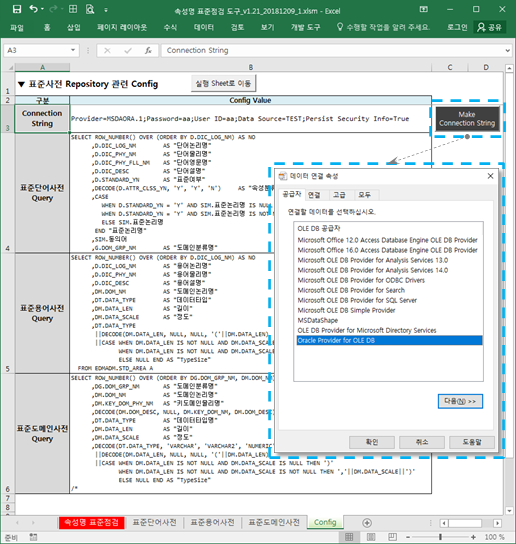Click the Select All corner triangle
The image size is (516, 544).
tap(11, 67)
